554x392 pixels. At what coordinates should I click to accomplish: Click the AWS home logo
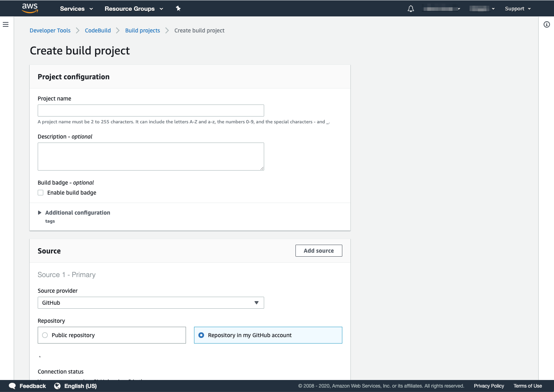[30, 8]
